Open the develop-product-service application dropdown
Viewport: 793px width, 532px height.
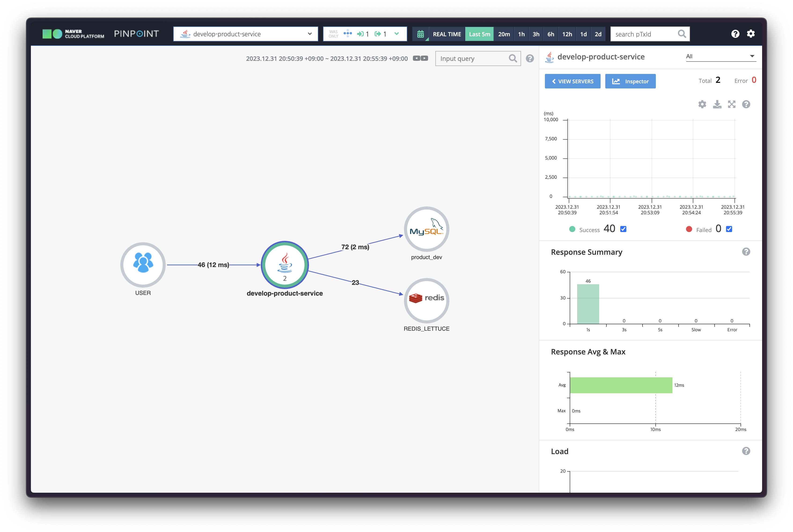click(246, 34)
